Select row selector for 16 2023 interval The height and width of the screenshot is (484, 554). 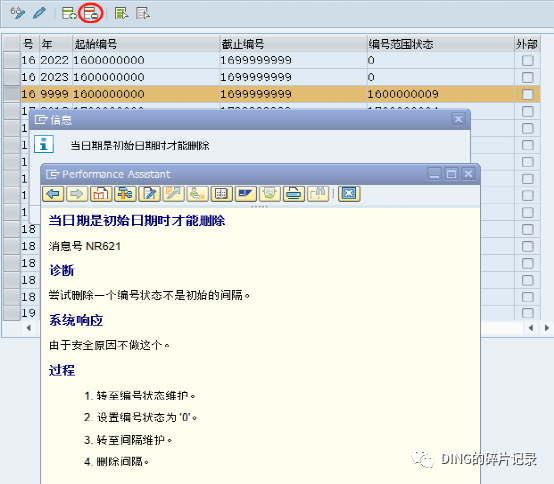click(12, 77)
